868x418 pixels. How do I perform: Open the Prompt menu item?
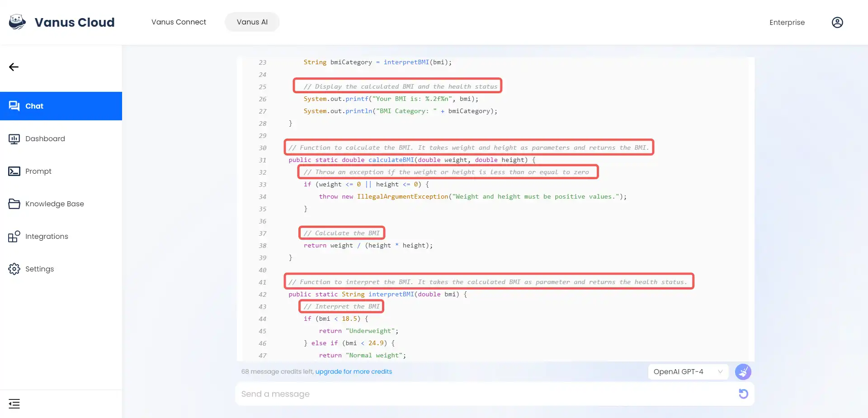tap(61, 171)
